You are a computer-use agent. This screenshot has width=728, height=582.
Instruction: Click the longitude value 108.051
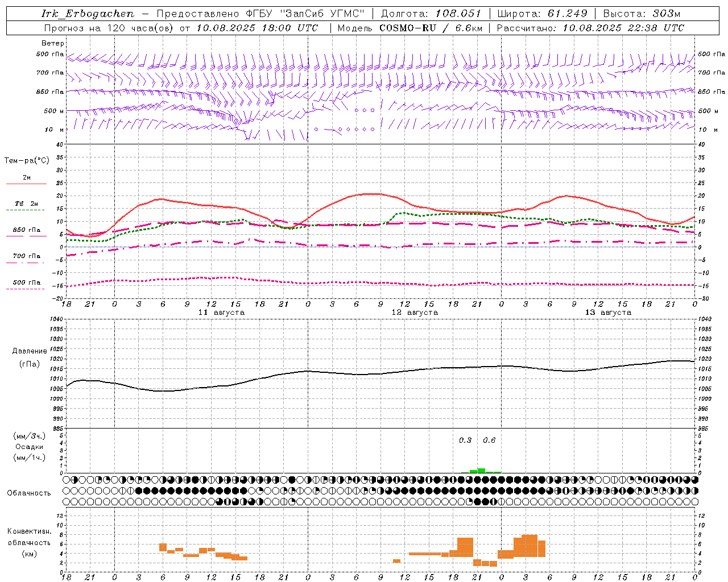tap(458, 14)
